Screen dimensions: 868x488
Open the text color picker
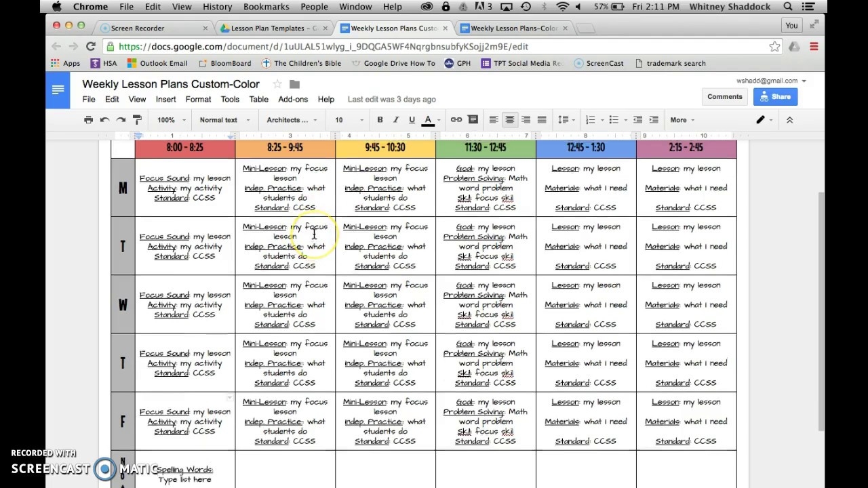(x=427, y=119)
